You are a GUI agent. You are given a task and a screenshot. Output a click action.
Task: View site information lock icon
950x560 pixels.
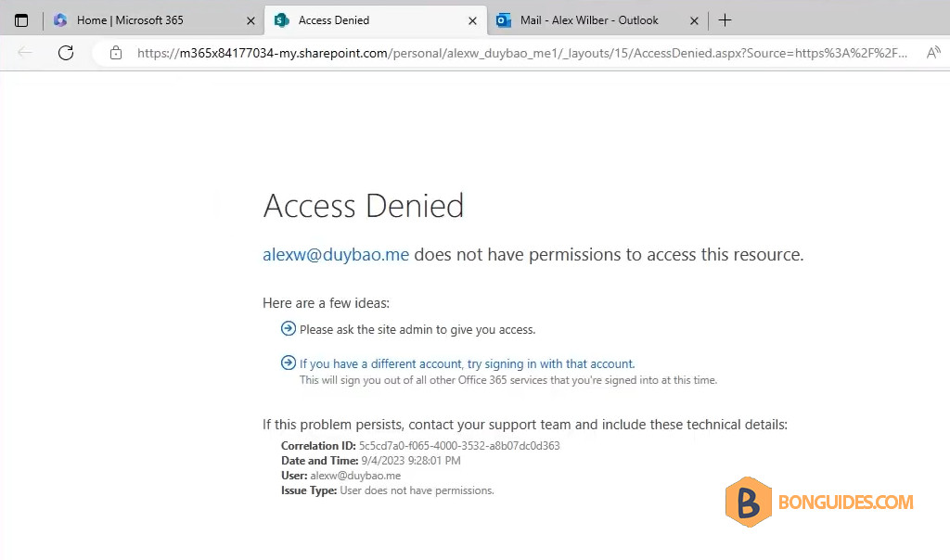pos(116,53)
